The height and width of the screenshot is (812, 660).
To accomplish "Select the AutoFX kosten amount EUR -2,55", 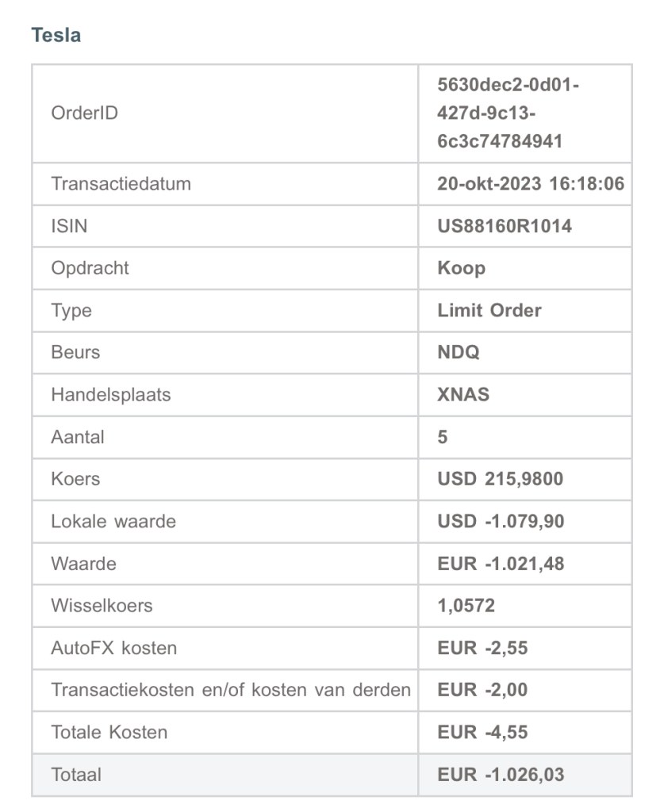I will [x=482, y=648].
